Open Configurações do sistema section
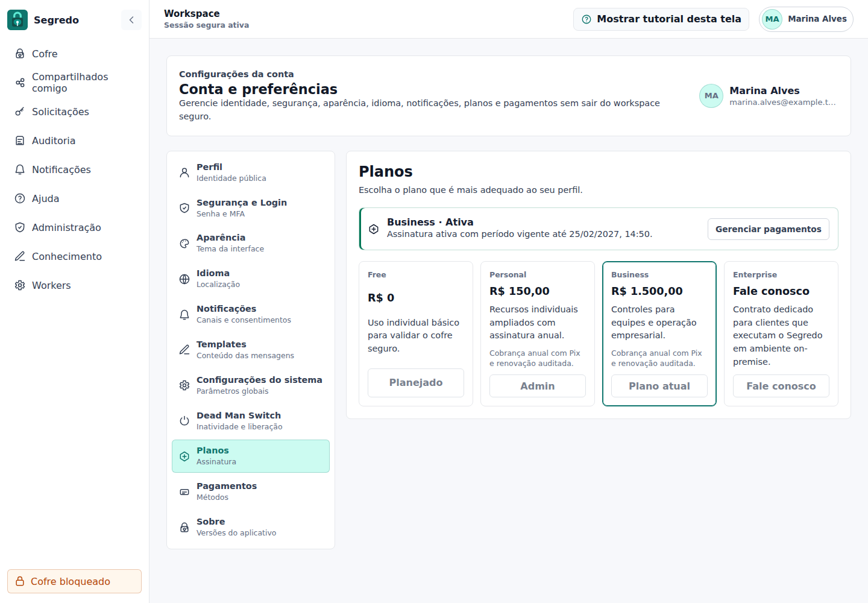 point(251,385)
